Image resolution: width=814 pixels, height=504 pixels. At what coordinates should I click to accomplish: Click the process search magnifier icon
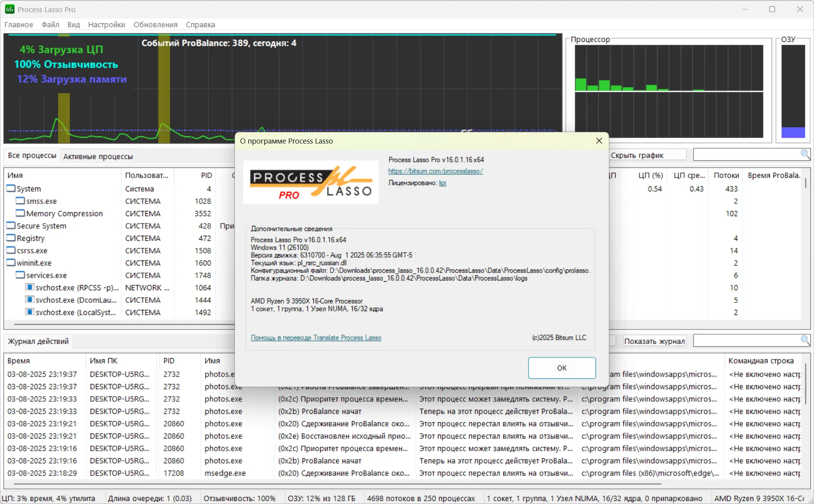(805, 154)
